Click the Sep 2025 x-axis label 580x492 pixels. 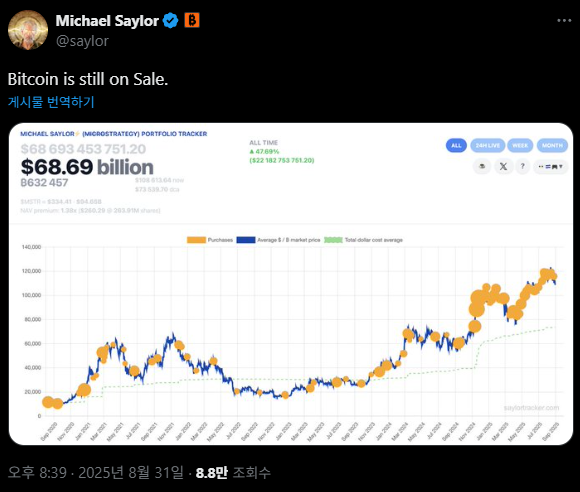click(551, 431)
